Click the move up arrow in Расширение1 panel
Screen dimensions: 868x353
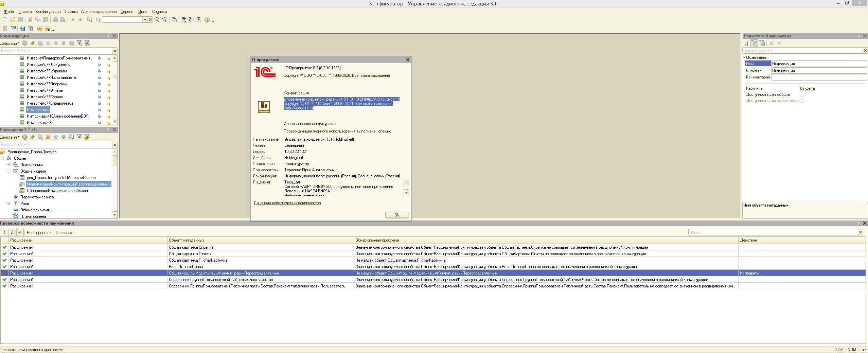click(56, 137)
